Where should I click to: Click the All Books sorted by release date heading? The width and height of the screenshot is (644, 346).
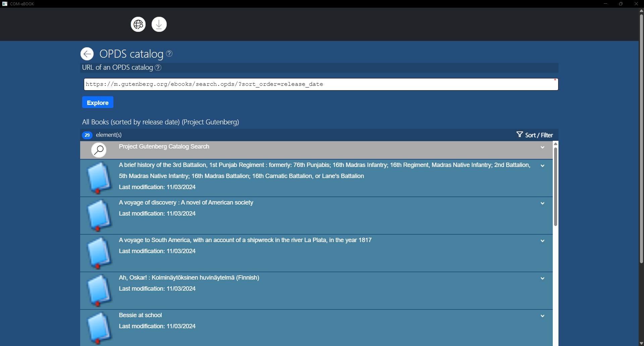point(160,122)
